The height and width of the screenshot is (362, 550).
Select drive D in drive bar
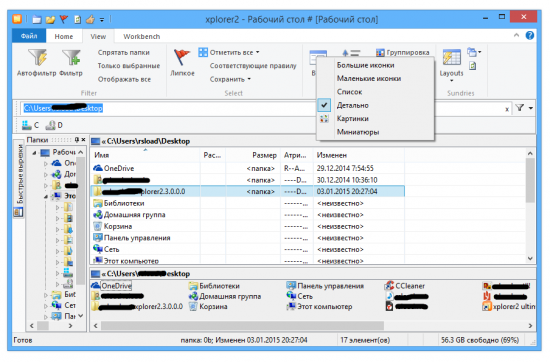point(54,125)
